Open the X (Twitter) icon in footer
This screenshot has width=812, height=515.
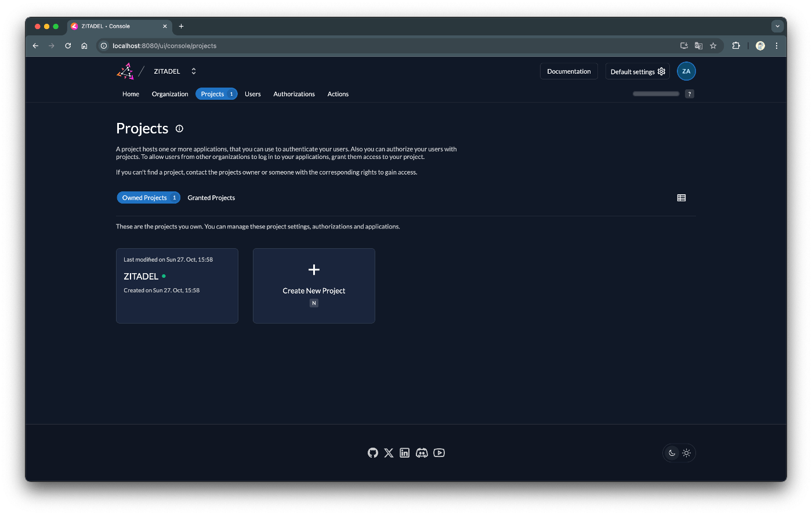[389, 453]
